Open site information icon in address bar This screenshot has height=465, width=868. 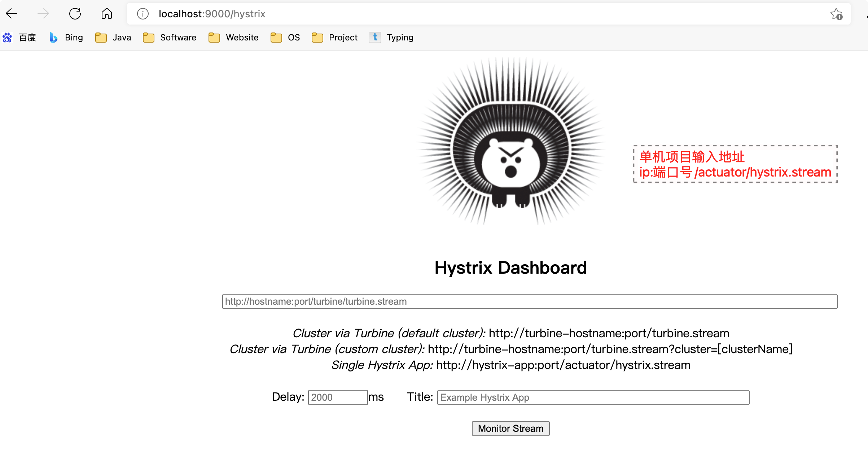pos(143,14)
